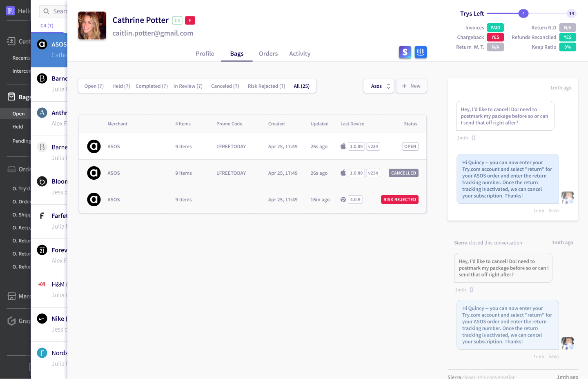Click the Nordstrom logo in customer list
The height and width of the screenshot is (379, 588).
coord(42,353)
